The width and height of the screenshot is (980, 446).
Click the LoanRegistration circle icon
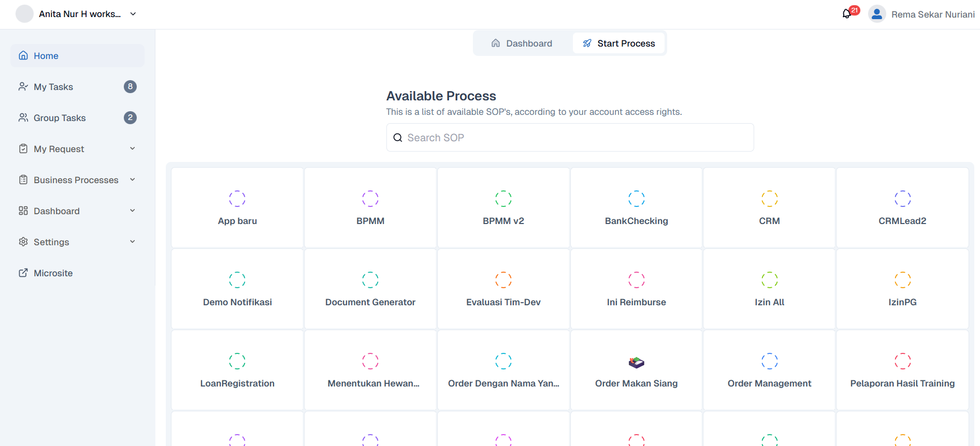coord(237,361)
